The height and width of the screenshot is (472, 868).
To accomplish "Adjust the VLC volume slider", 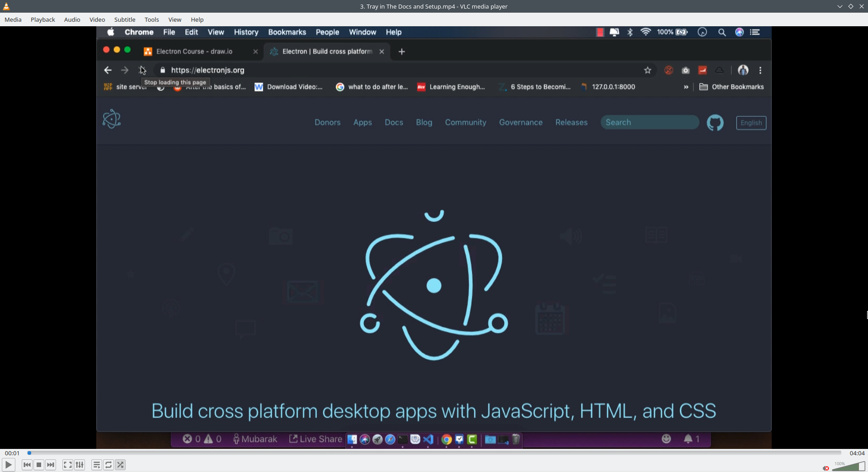I will pyautogui.click(x=848, y=466).
